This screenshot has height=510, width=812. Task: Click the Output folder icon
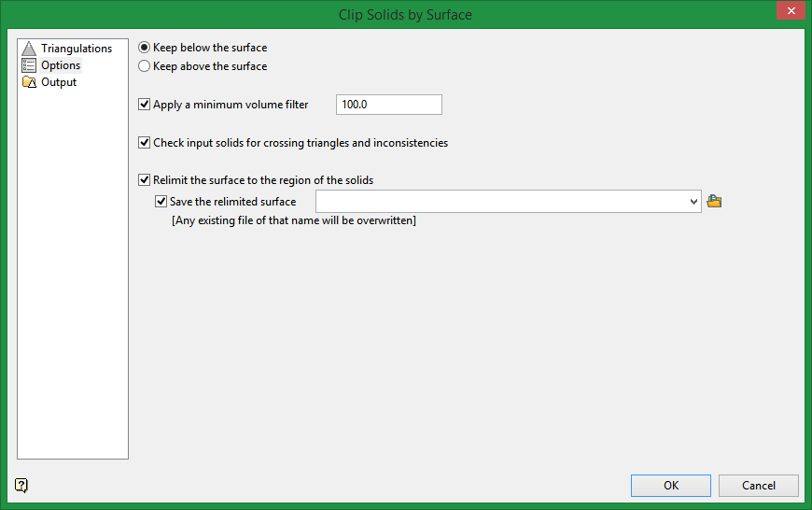29,82
